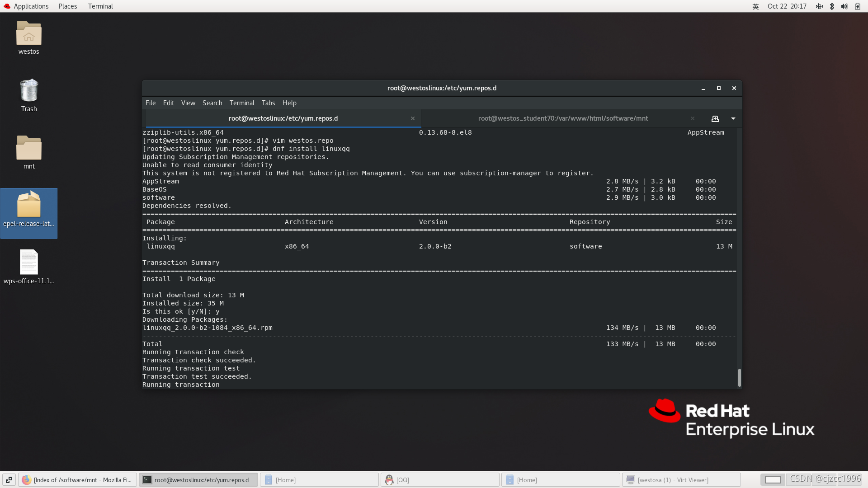Screen dimensions: 868x488
Task: Switch to the Firefox Index of /software/mnt window
Action: pyautogui.click(x=77, y=480)
